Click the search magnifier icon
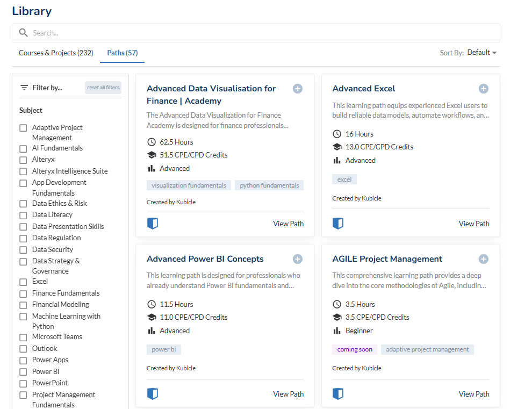532x409 pixels. pos(23,33)
